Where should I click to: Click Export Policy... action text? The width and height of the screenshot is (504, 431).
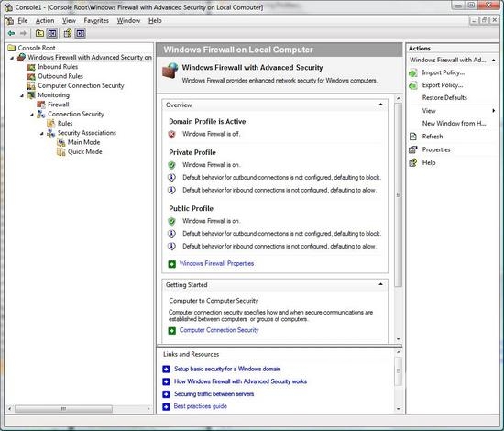[x=443, y=85]
